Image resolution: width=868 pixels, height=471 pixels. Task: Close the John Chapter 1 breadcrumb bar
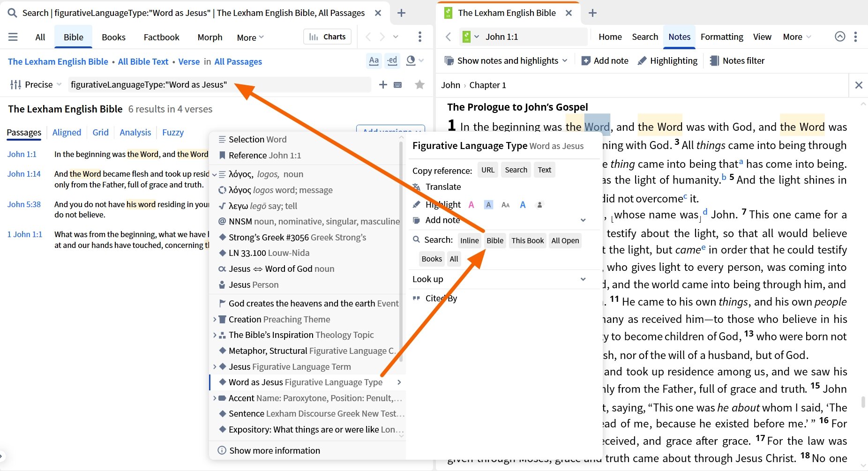(859, 85)
